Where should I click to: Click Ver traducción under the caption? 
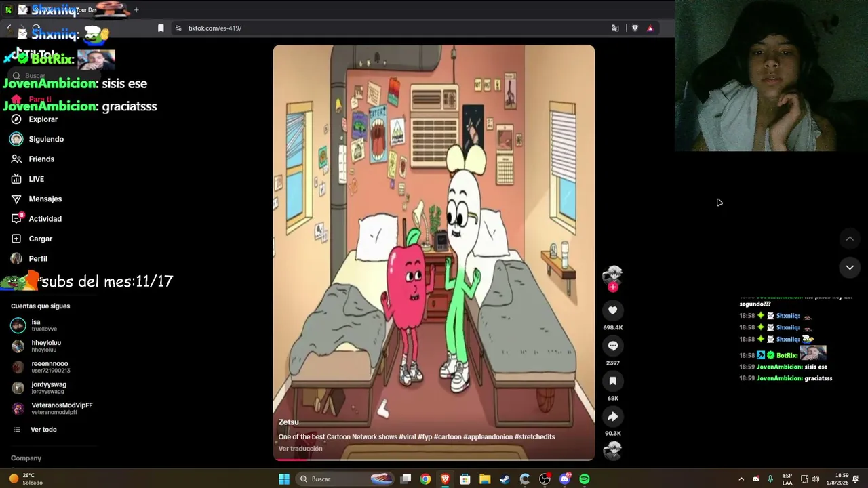[300, 449]
